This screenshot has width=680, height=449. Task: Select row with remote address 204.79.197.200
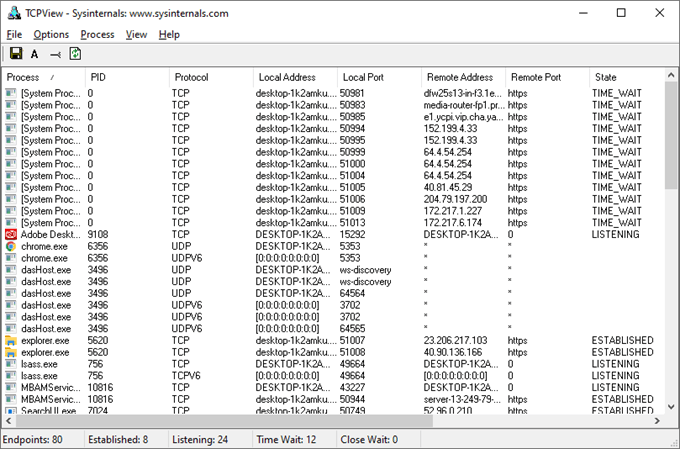tap(333, 199)
